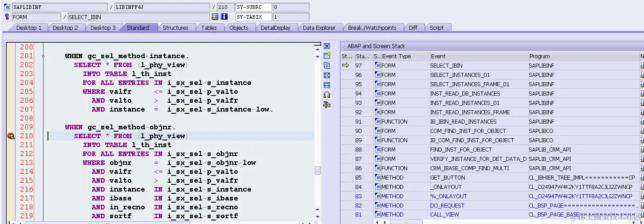Image resolution: width=644 pixels, height=224 pixels.
Task: Click the full-screen tool icon
Action: 327,75
